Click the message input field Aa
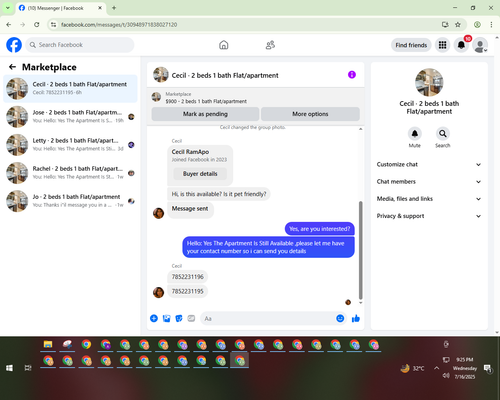 coord(267,318)
